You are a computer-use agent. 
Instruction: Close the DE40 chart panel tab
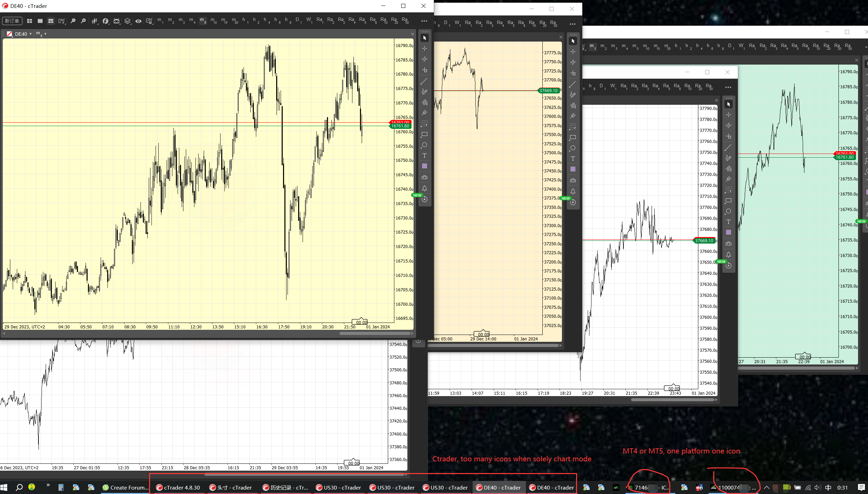413,34
